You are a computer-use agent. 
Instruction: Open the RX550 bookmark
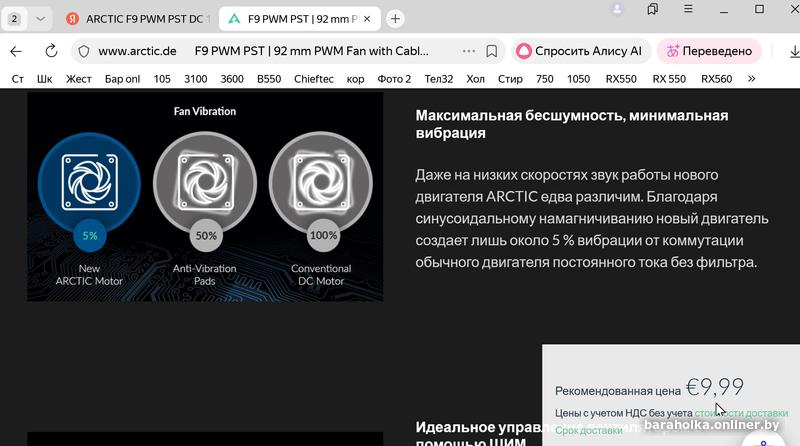[621, 79]
